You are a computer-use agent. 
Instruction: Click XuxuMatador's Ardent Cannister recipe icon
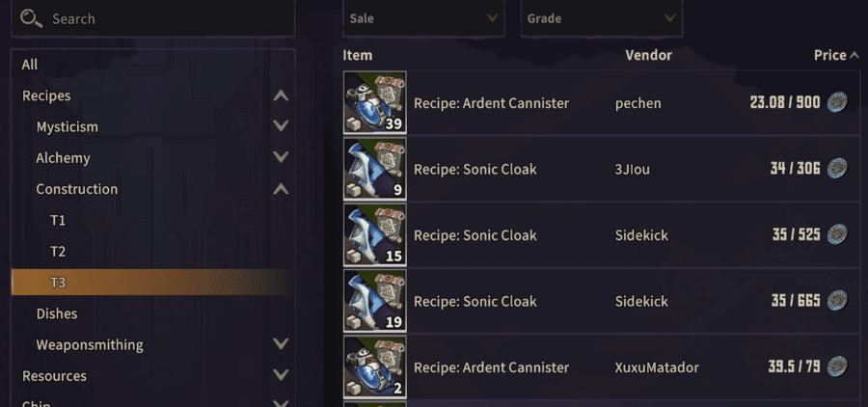[x=374, y=367]
